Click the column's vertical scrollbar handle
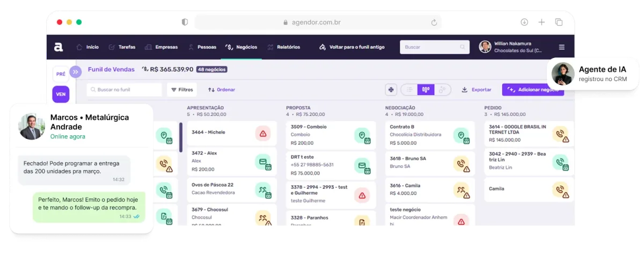The height and width of the screenshot is (255, 644). tap(181, 137)
